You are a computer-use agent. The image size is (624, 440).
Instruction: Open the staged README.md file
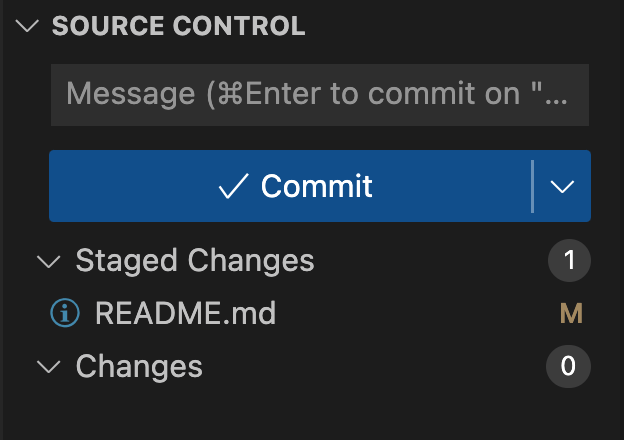[185, 314]
